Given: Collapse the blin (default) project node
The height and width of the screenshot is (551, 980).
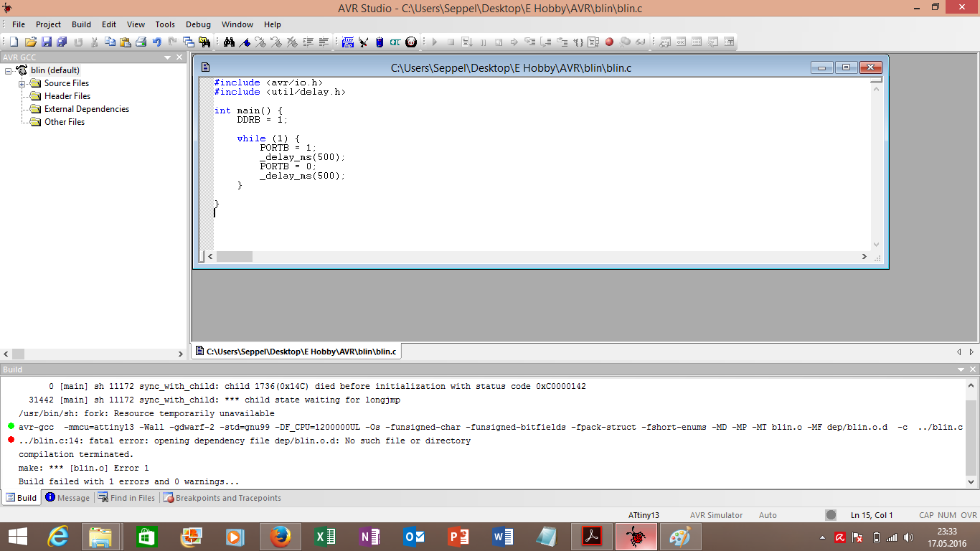Looking at the screenshot, I should tap(9, 71).
